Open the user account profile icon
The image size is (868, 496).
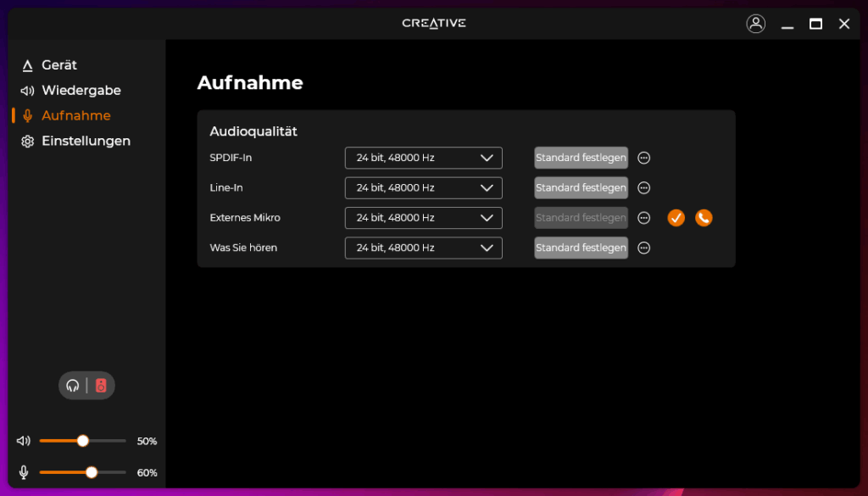click(x=755, y=24)
